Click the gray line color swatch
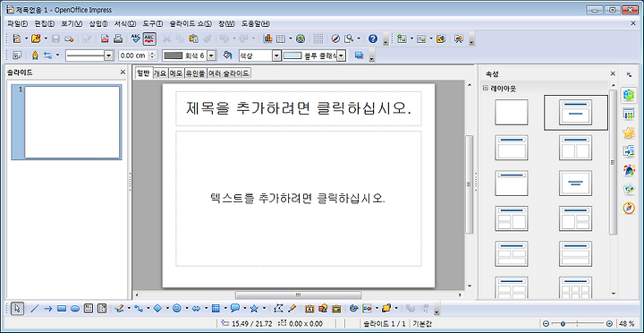Viewport: 644px width, 333px height. click(174, 55)
